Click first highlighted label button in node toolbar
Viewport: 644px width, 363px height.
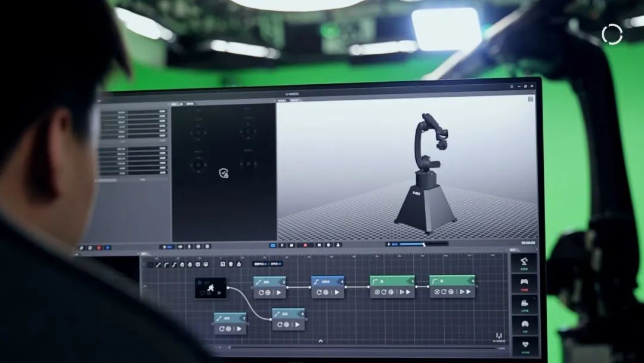[x=260, y=264]
